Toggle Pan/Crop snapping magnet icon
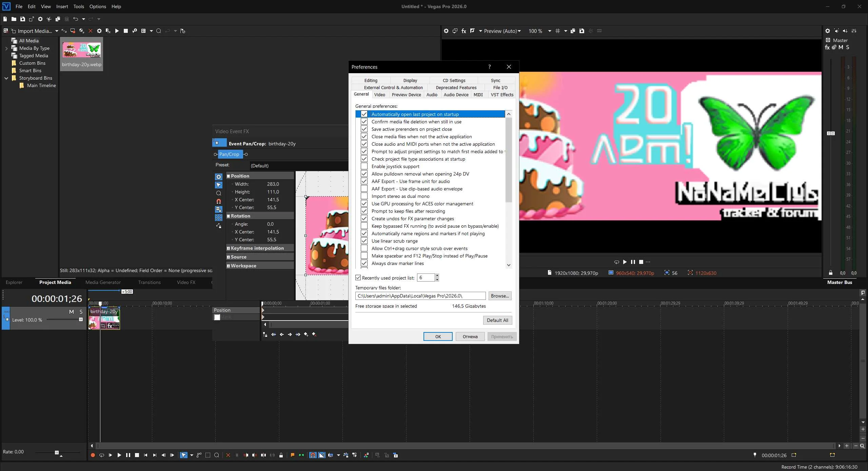The width and height of the screenshot is (868, 471). tap(219, 201)
